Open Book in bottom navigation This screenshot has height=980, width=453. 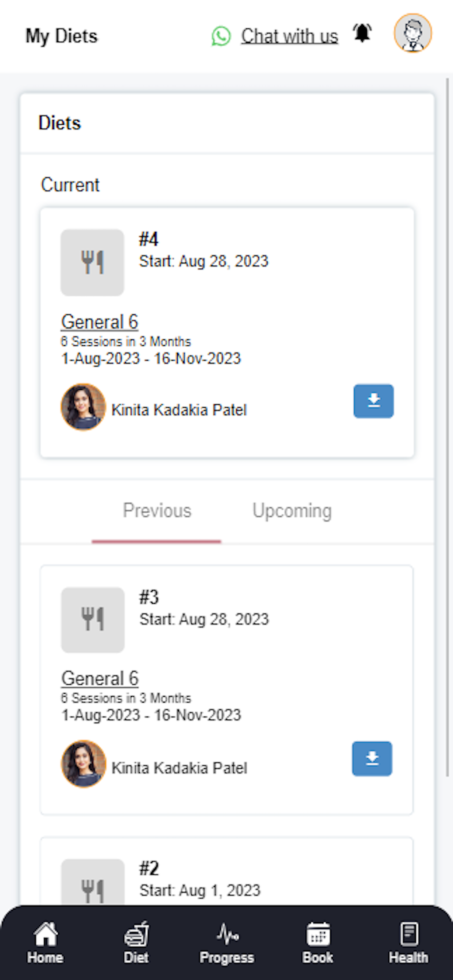click(x=318, y=943)
